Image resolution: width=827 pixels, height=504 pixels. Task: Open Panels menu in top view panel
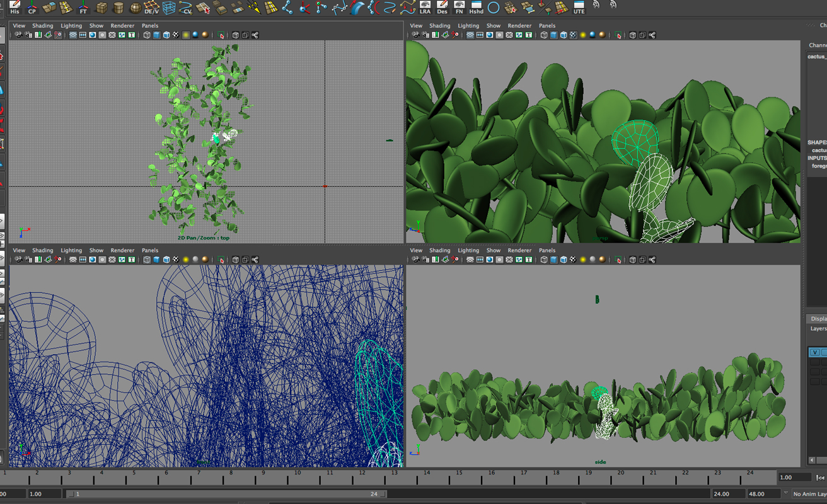click(x=150, y=26)
